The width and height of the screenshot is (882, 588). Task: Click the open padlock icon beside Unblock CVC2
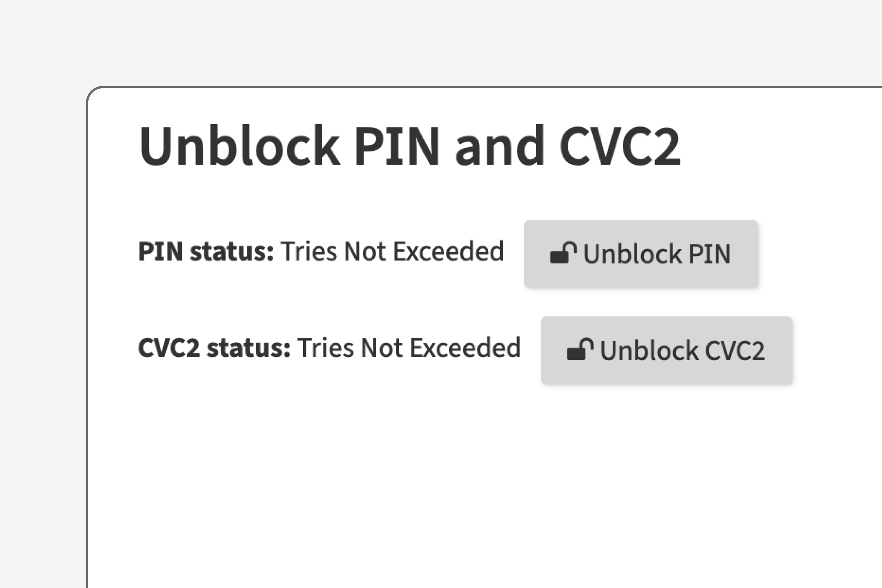point(580,349)
